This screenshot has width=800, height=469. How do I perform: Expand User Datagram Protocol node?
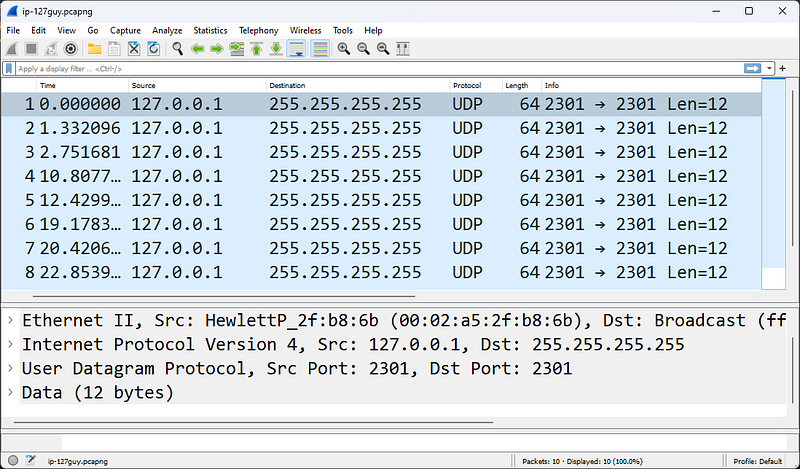[x=10, y=368]
